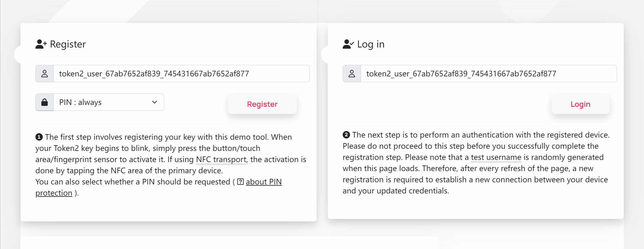Click the person-check icon beside Log in heading
The width and height of the screenshot is (644, 249).
tap(348, 43)
